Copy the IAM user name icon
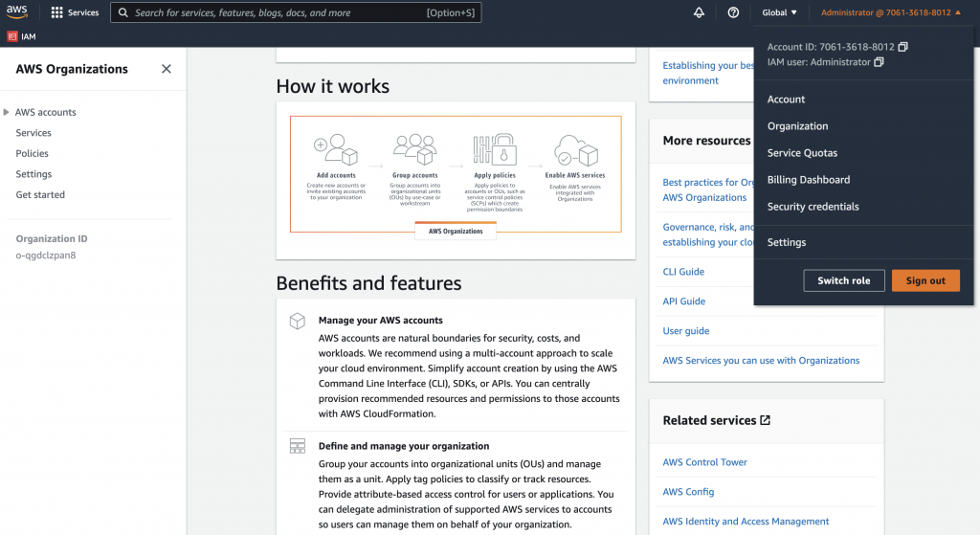This screenshot has width=980, height=535. 879,62
